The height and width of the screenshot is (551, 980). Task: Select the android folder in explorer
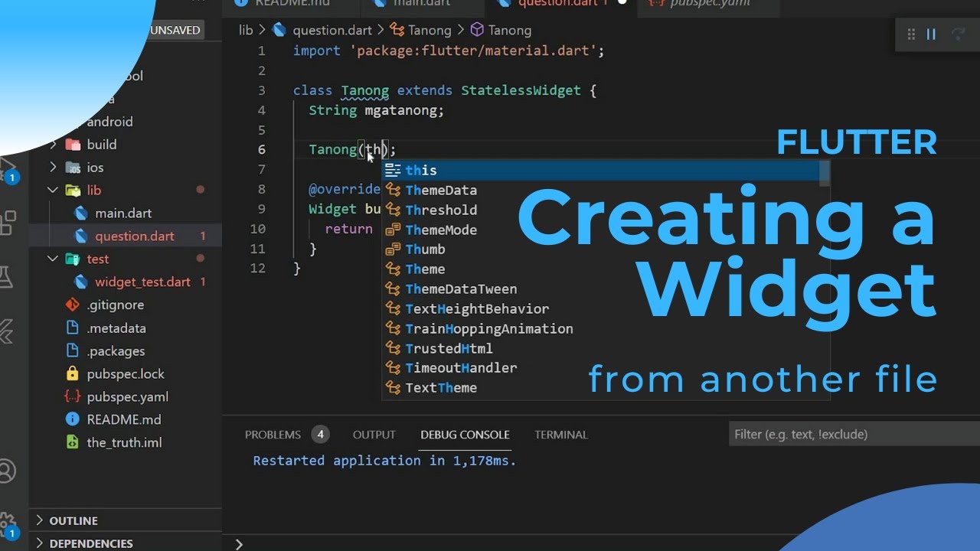pos(109,122)
